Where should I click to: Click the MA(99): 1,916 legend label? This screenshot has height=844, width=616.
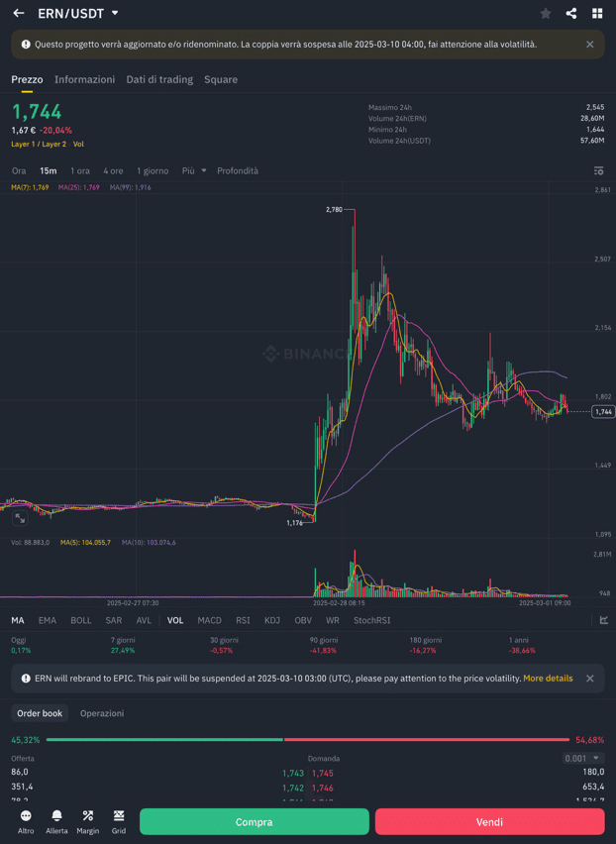(x=130, y=187)
